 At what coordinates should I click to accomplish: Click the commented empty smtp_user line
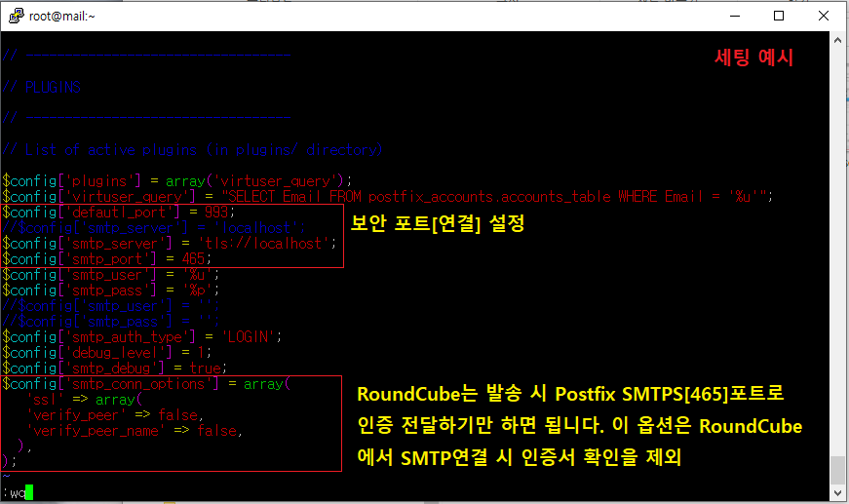point(110,306)
